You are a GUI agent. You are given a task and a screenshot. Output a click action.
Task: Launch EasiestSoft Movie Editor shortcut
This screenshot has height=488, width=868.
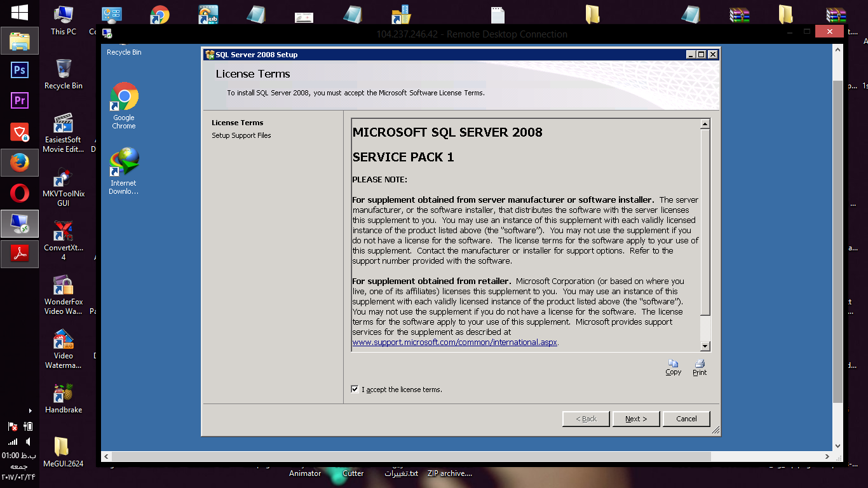click(64, 133)
